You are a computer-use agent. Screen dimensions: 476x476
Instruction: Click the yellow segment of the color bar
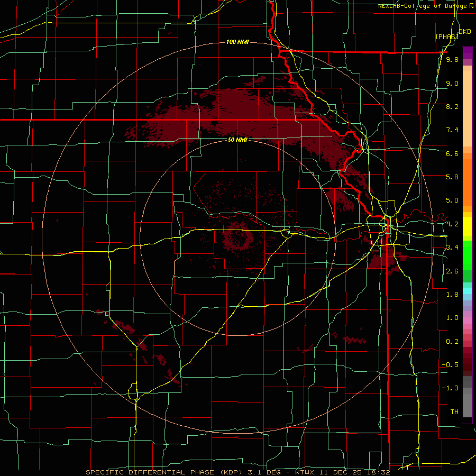point(467,226)
